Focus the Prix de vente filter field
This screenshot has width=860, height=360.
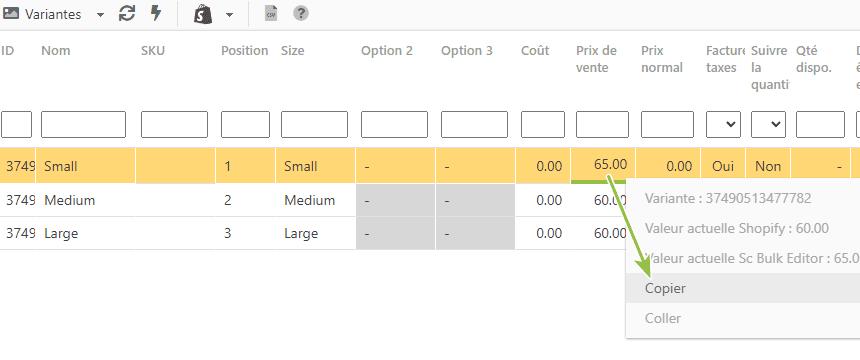(x=602, y=125)
